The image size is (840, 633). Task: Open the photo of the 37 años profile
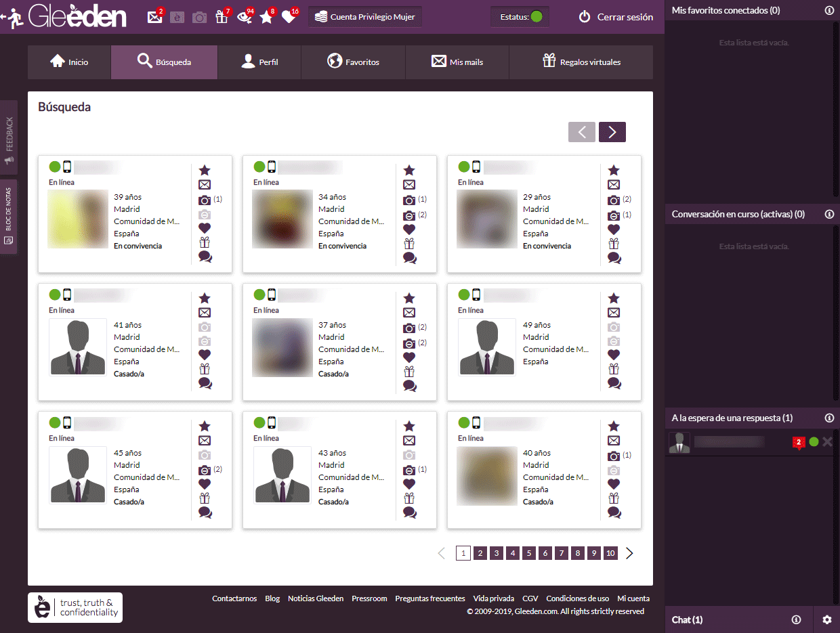[x=282, y=347]
